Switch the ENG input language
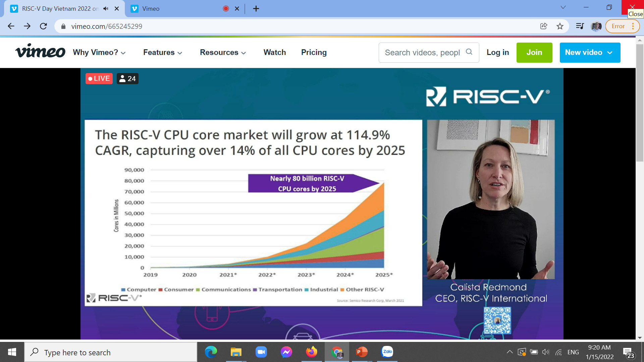The image size is (644, 362). tap(573, 352)
